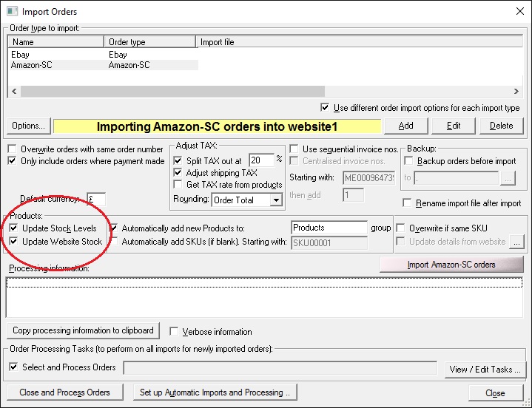Click Copy processing information to clipboard

(83, 330)
